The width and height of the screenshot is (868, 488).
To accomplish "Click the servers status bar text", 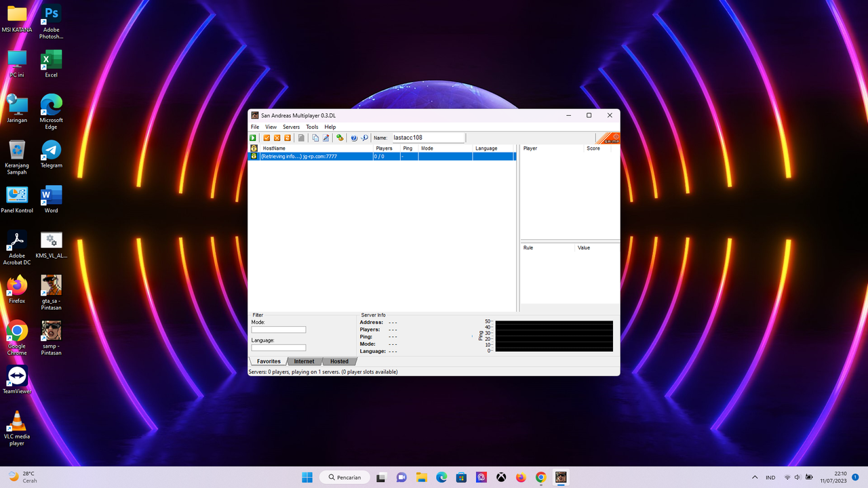I will [323, 371].
